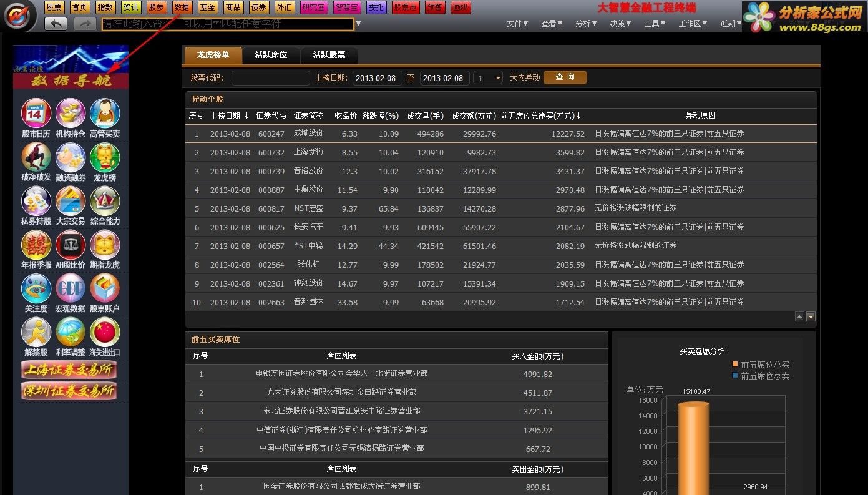Click the 基金 toolbar button
This screenshot has height=495, width=868.
pyautogui.click(x=208, y=7)
